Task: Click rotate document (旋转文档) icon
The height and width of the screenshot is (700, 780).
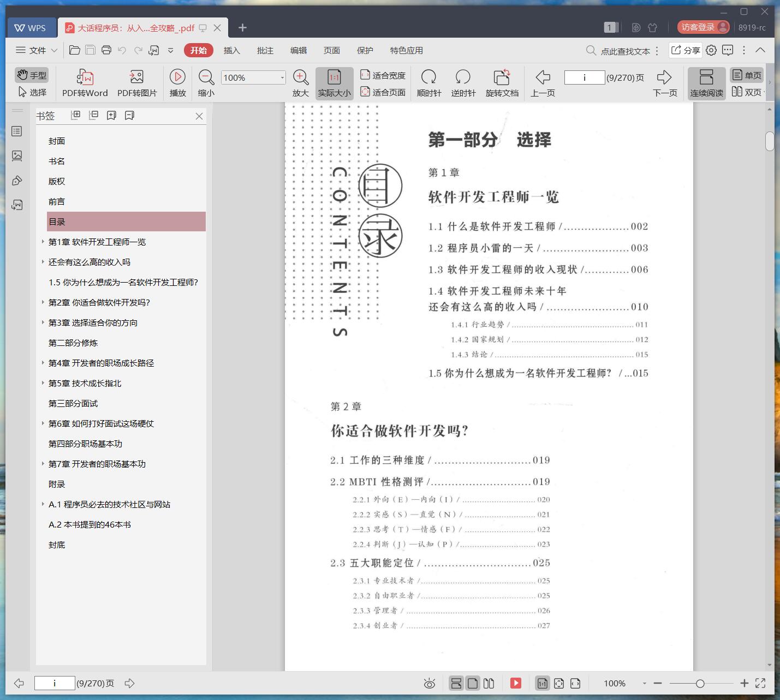Action: click(x=502, y=83)
